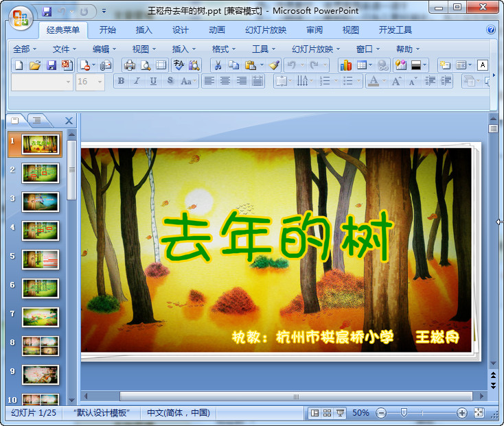Open the numbered list dropdown
The image size is (504, 426).
[336, 81]
